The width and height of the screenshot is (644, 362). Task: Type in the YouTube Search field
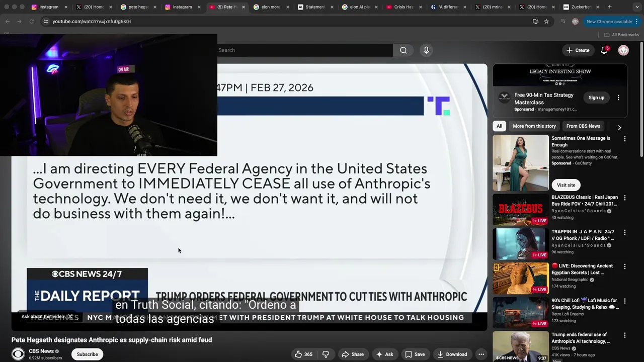click(x=304, y=50)
